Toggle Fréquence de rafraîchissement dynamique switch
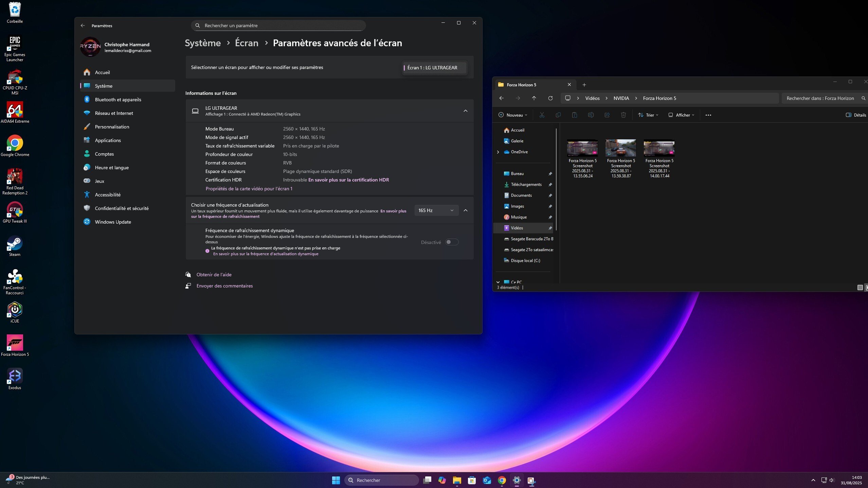The height and width of the screenshot is (488, 868). coord(452,242)
